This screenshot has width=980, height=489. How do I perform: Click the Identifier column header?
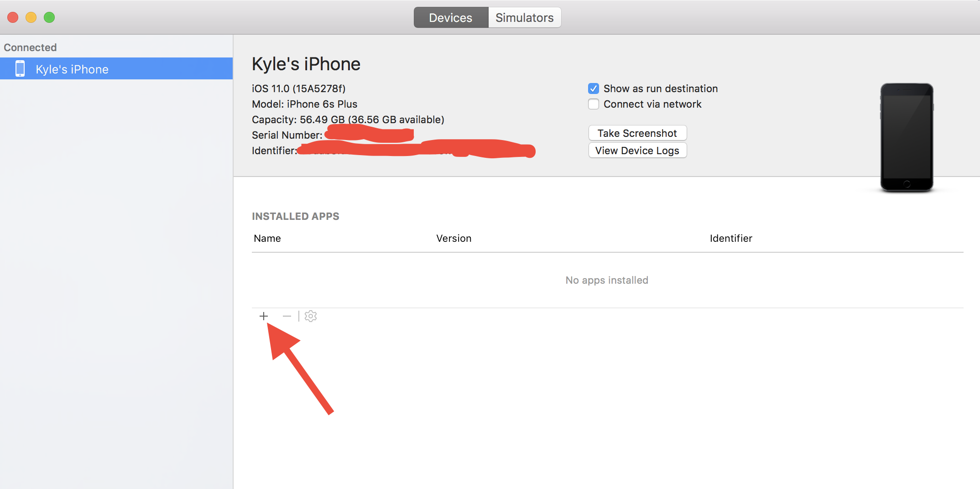(731, 238)
